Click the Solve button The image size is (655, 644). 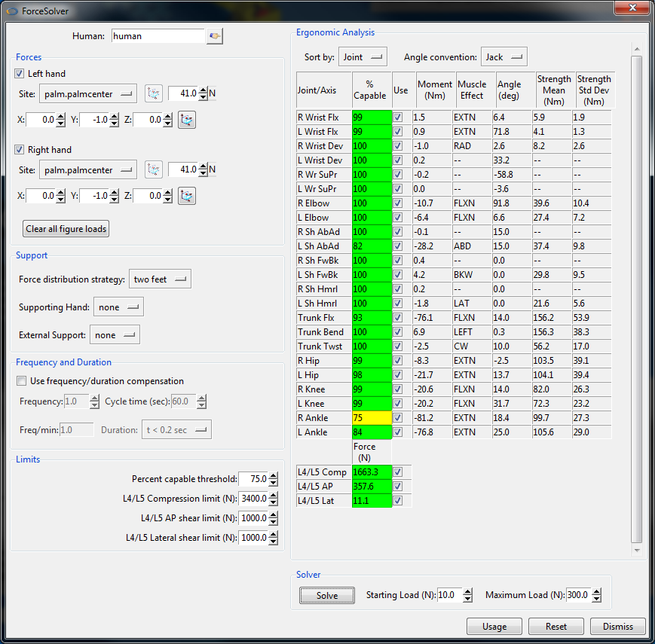pos(327,596)
